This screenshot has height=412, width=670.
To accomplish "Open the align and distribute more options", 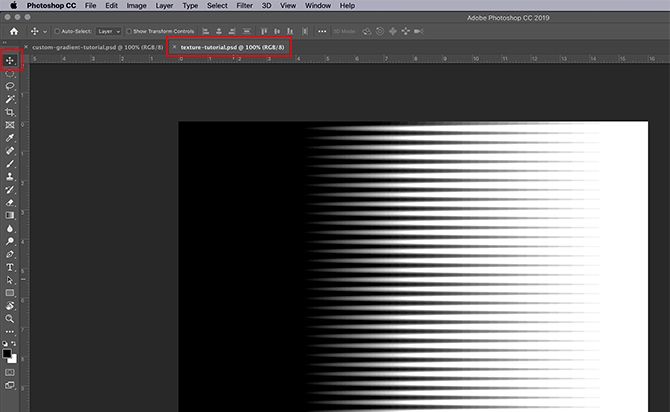I will click(x=322, y=31).
